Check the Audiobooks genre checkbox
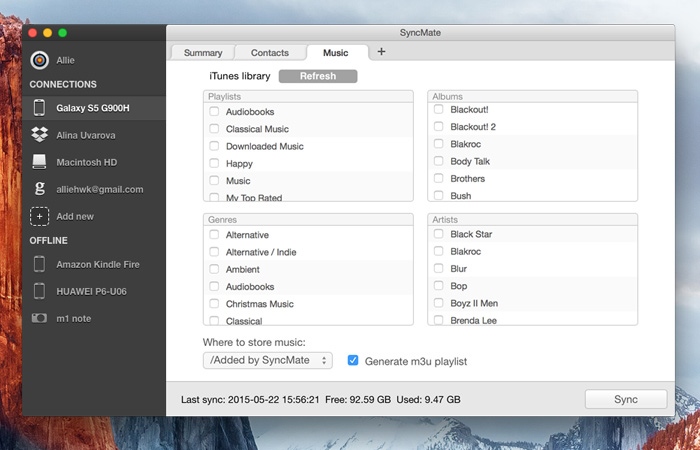The width and height of the screenshot is (700, 450). click(x=214, y=286)
